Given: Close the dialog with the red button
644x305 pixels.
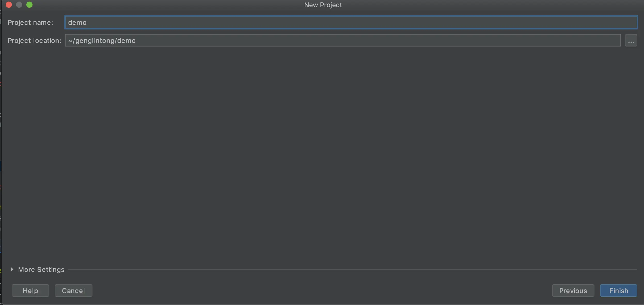Looking at the screenshot, I should 9,5.
